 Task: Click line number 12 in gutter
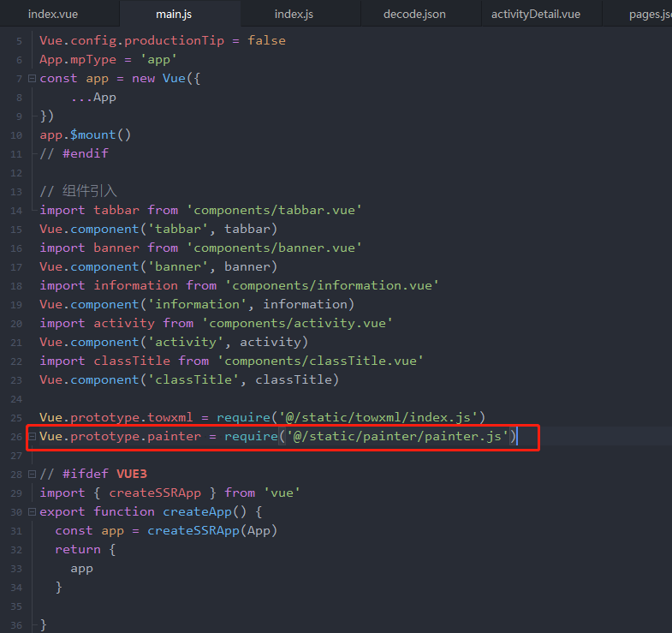click(16, 173)
